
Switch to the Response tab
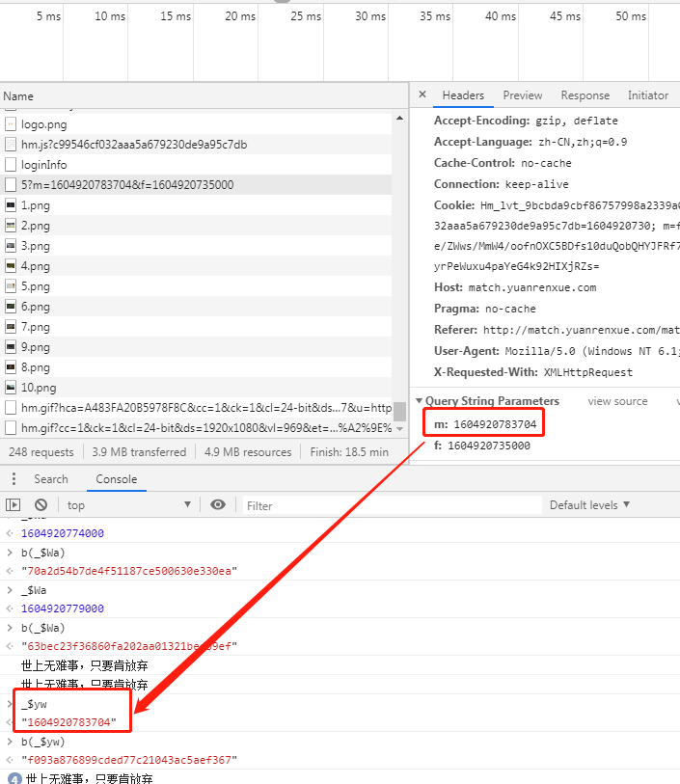(x=585, y=95)
